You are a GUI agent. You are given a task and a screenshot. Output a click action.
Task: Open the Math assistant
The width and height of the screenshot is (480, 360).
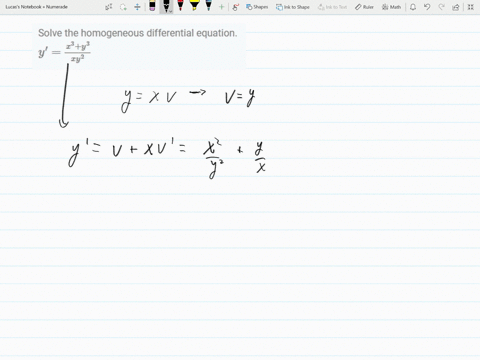391,7
